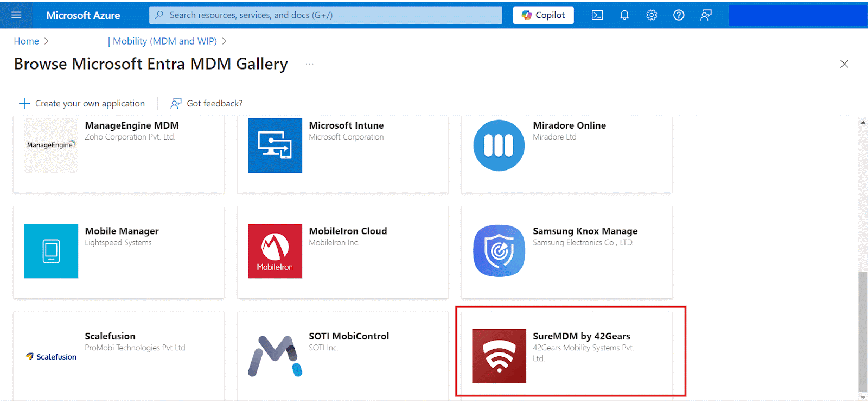Click SOTI Inc. publisher text

pyautogui.click(x=323, y=348)
